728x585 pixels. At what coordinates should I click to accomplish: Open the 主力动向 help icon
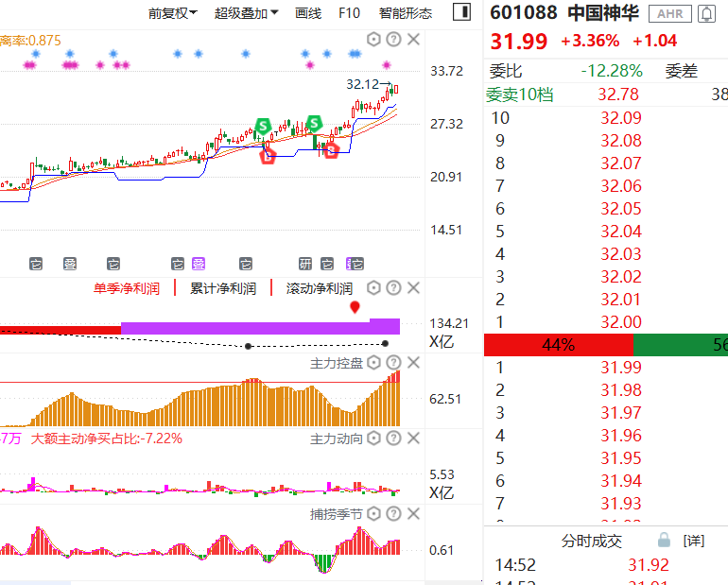(393, 439)
